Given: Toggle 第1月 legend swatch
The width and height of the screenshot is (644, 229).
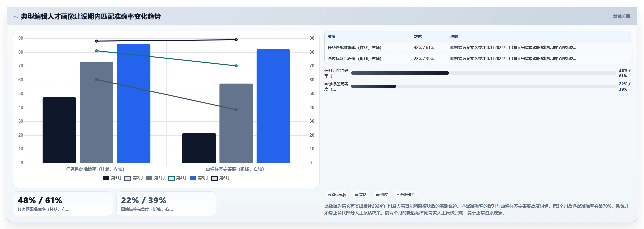Looking at the screenshot, I should pyautogui.click(x=106, y=178).
